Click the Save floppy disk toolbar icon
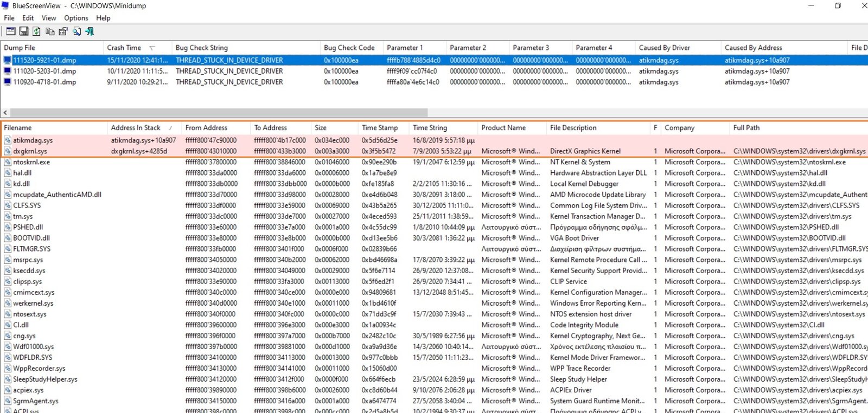 click(24, 31)
